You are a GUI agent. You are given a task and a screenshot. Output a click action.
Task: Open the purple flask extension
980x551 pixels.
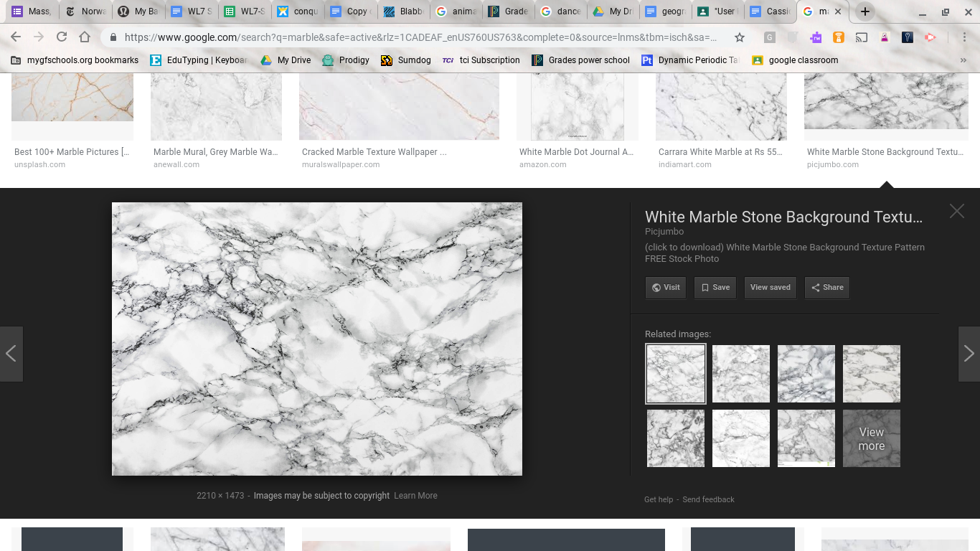[885, 37]
